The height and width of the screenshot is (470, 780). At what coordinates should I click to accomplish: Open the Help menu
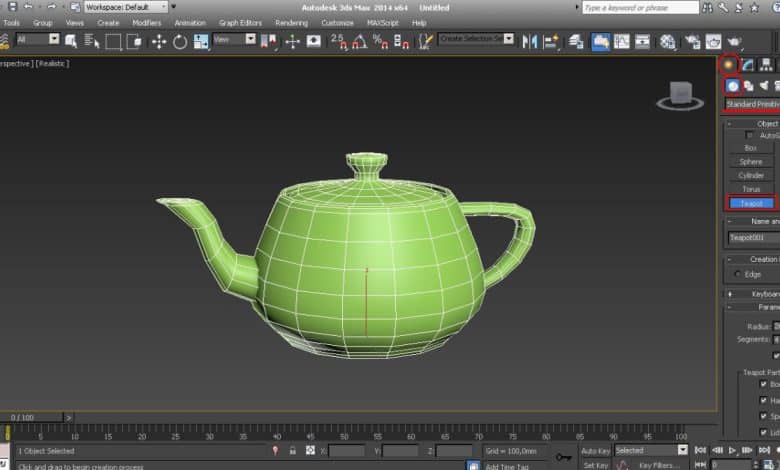(419, 23)
